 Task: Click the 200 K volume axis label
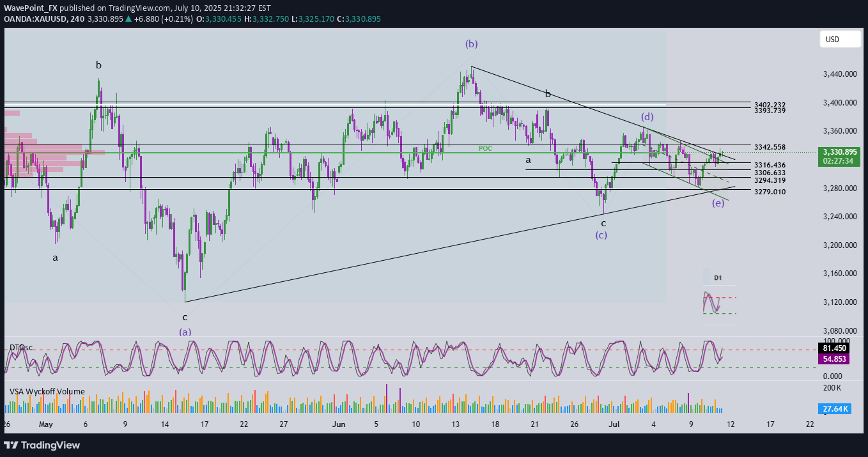tap(832, 388)
